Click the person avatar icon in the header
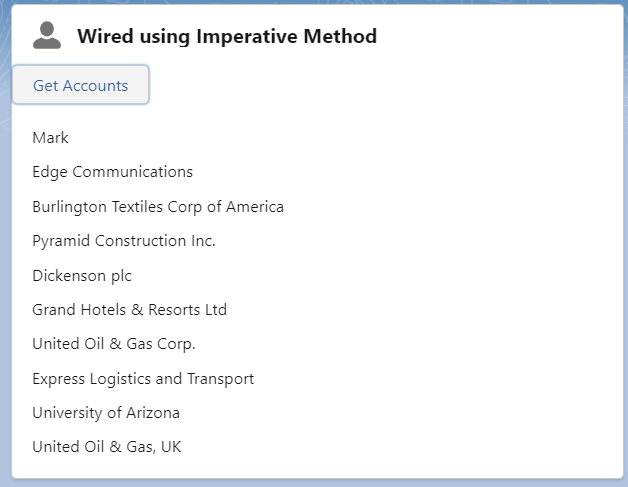Viewport: 628px width, 487px height. click(47, 35)
